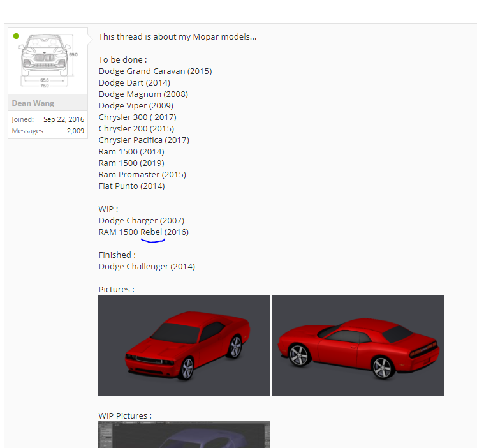Click the text 'Dodge Charger (2007)'
The width and height of the screenshot is (477, 448).
click(142, 221)
